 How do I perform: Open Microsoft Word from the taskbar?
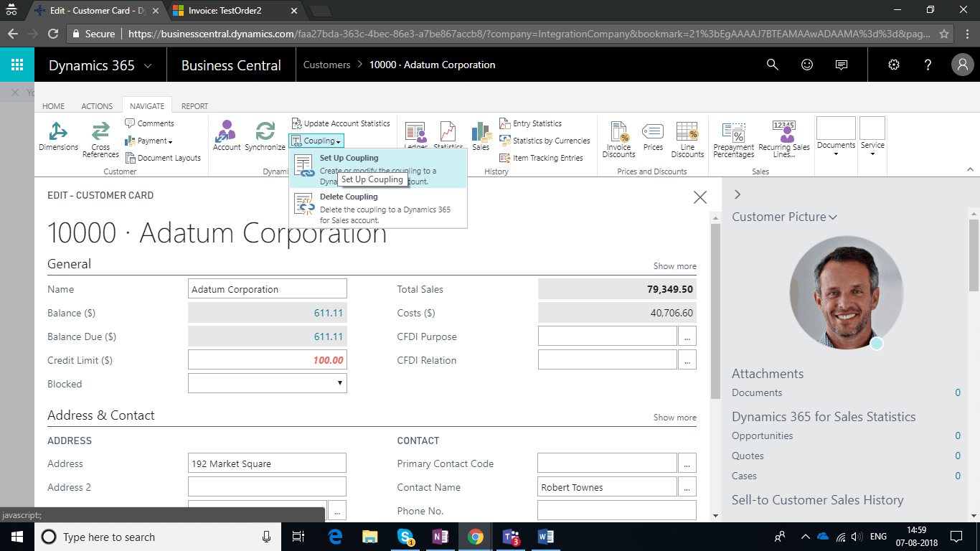[547, 537]
